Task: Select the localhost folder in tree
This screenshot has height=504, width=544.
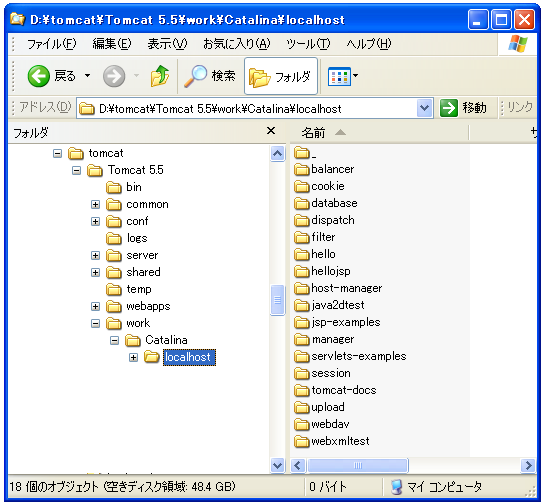Action: 189,357
